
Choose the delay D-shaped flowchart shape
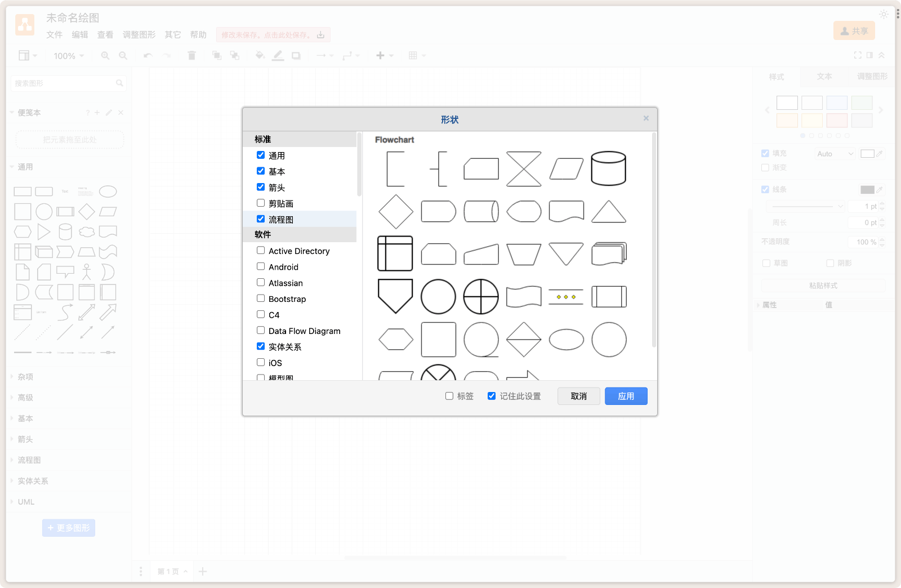tap(439, 212)
